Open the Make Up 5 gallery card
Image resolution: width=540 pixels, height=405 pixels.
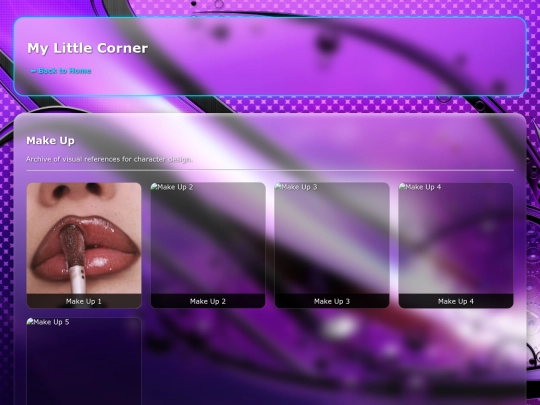click(x=84, y=361)
